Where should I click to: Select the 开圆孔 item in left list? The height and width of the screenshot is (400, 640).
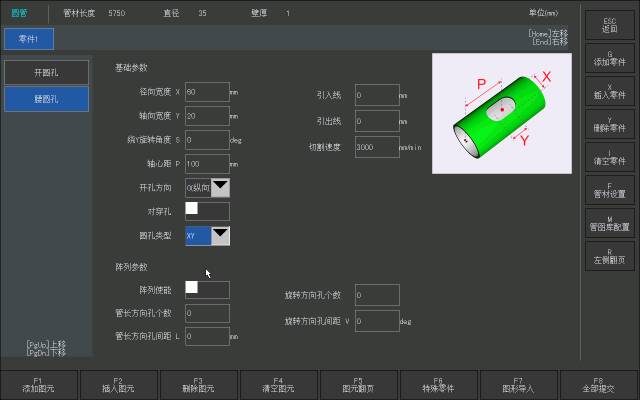46,73
